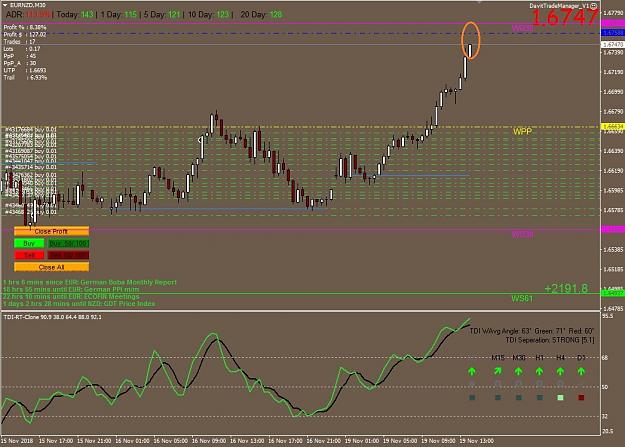Click the smiley icon next to DavitTradeManager_V1

click(594, 6)
